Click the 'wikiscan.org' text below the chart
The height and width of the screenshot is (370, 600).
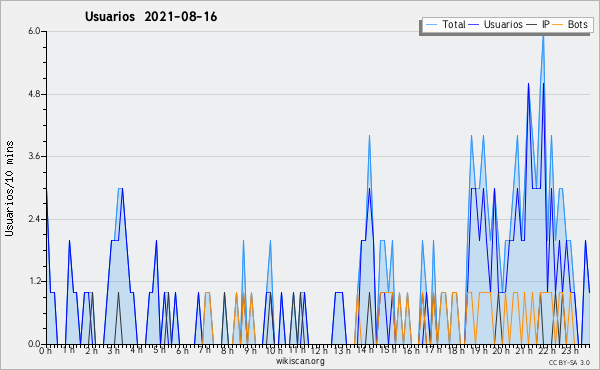(x=300, y=361)
